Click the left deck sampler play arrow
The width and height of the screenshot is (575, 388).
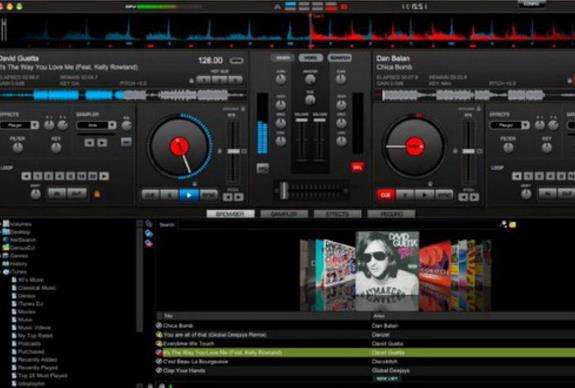pyautogui.click(x=102, y=143)
